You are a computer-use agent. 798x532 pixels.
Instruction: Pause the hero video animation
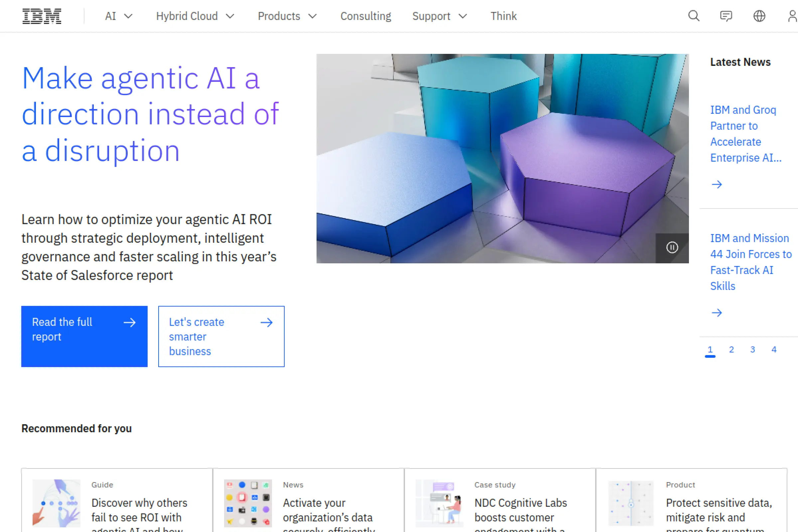click(x=672, y=247)
